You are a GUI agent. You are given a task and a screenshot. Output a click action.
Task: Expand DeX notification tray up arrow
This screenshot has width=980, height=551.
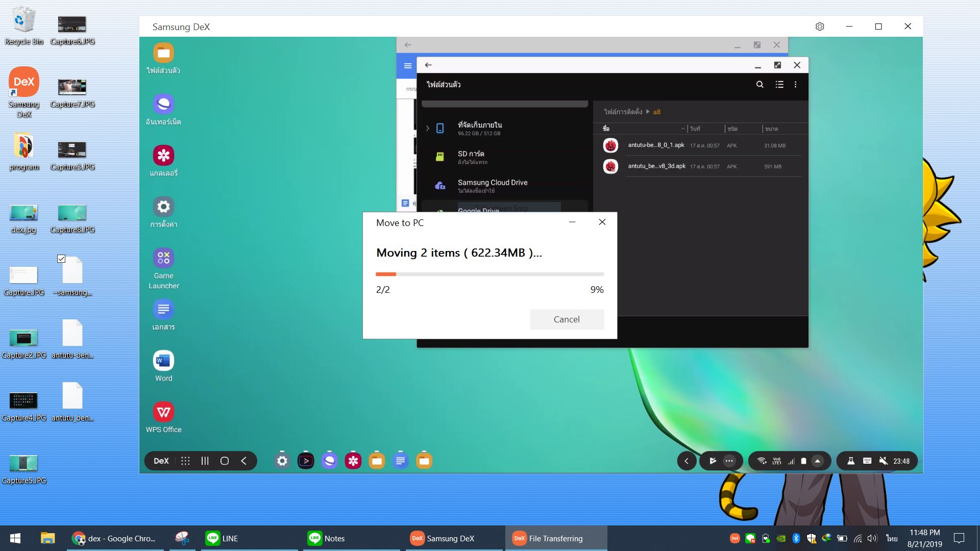pos(818,461)
